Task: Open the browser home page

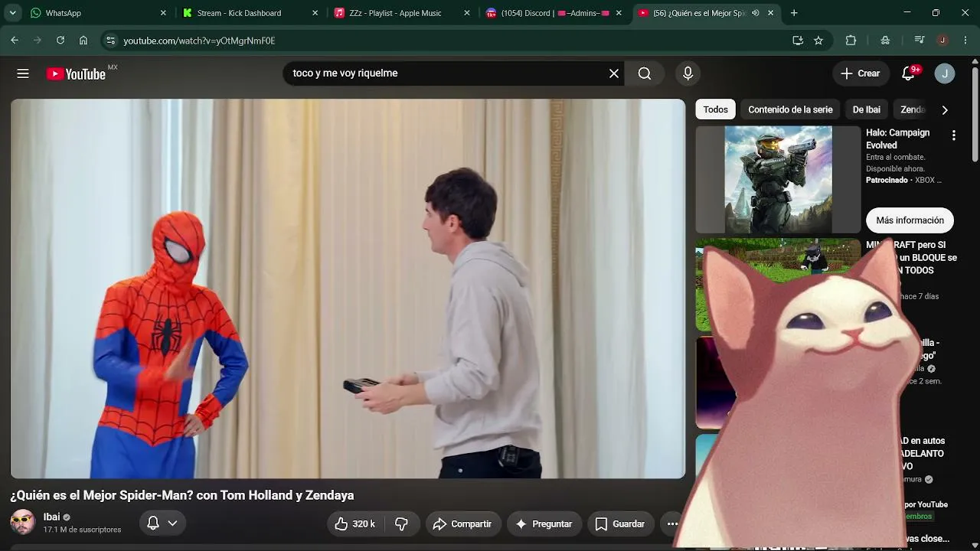Action: 83,41
